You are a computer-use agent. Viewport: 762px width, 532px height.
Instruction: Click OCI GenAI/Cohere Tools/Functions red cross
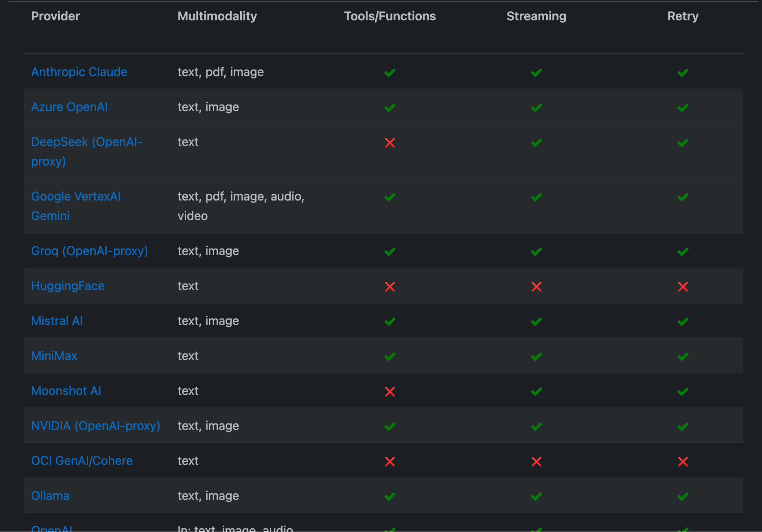[x=390, y=462]
